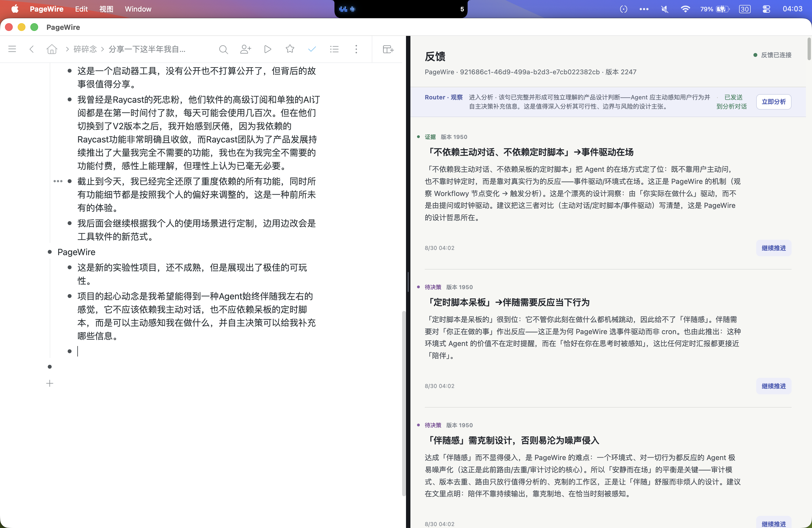The width and height of the screenshot is (812, 528).
Task: Click the add-panel sidebar icon
Action: (x=388, y=49)
